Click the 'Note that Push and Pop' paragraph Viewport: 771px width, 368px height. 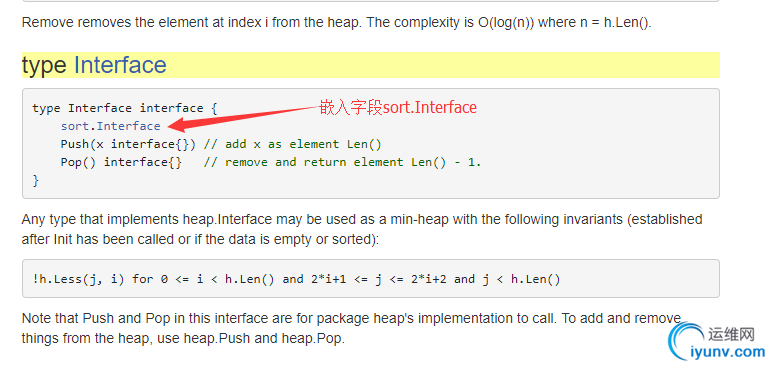(352, 328)
